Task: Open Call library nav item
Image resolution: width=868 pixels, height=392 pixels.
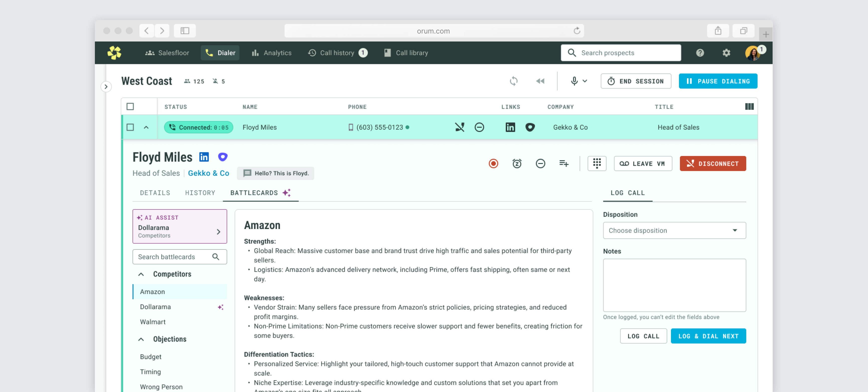Action: tap(406, 53)
